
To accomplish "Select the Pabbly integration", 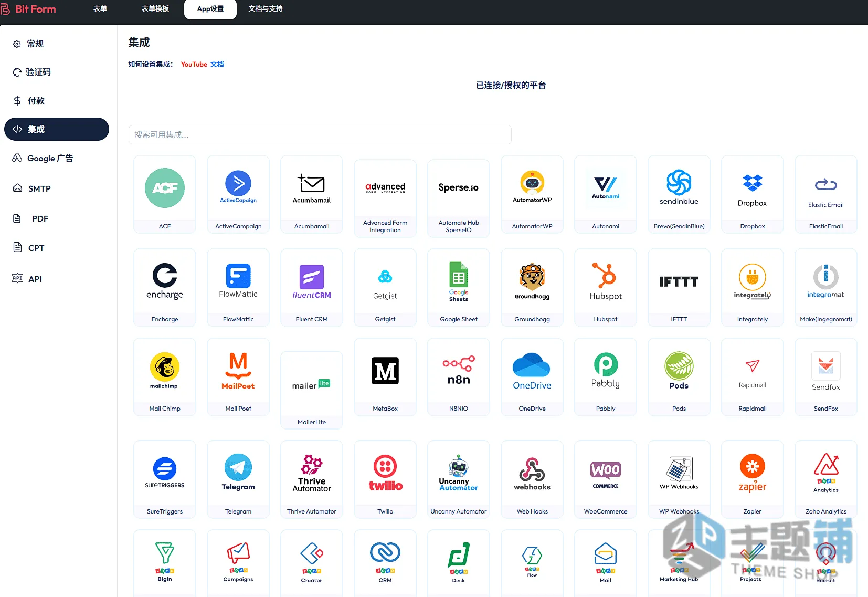I will click(x=606, y=377).
